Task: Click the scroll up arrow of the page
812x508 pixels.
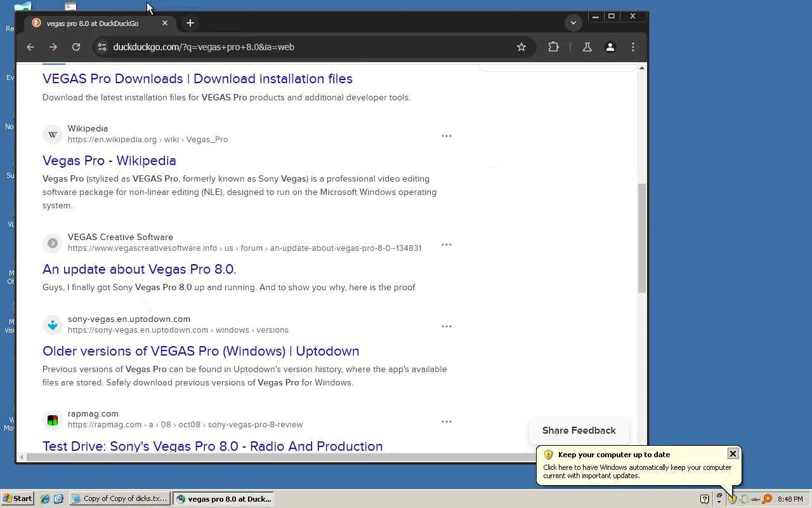Action: [x=642, y=68]
